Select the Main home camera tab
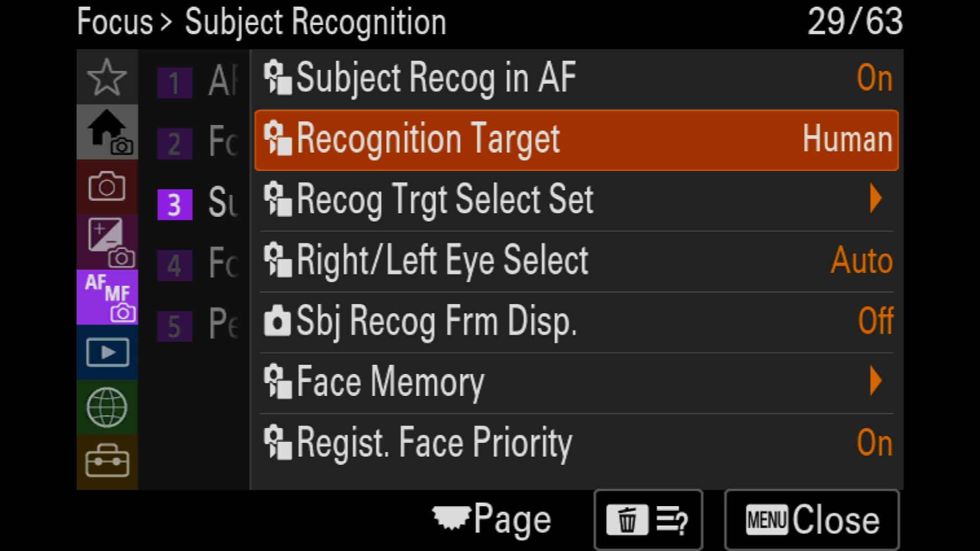Viewport: 980px width, 551px height. 107,132
